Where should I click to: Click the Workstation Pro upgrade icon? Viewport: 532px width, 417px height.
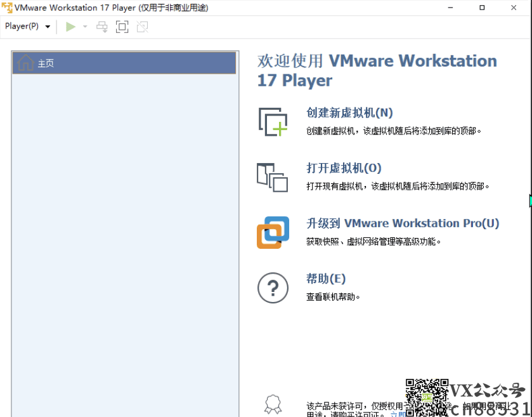[x=273, y=232]
